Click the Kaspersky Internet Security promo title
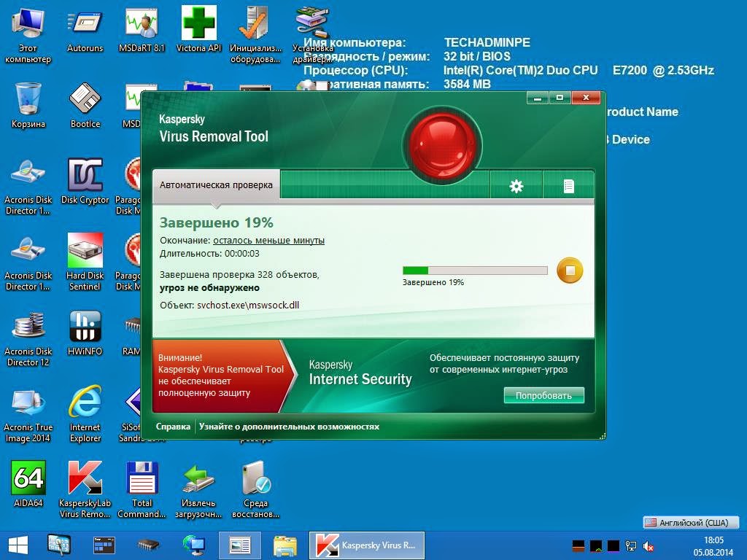The height and width of the screenshot is (560, 747). 360,373
